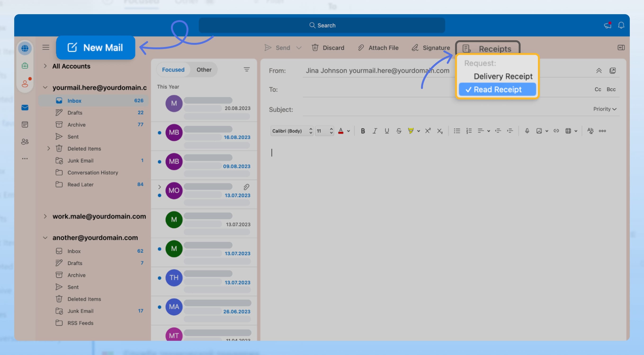Toggle focused inbox filter view

pos(173,70)
